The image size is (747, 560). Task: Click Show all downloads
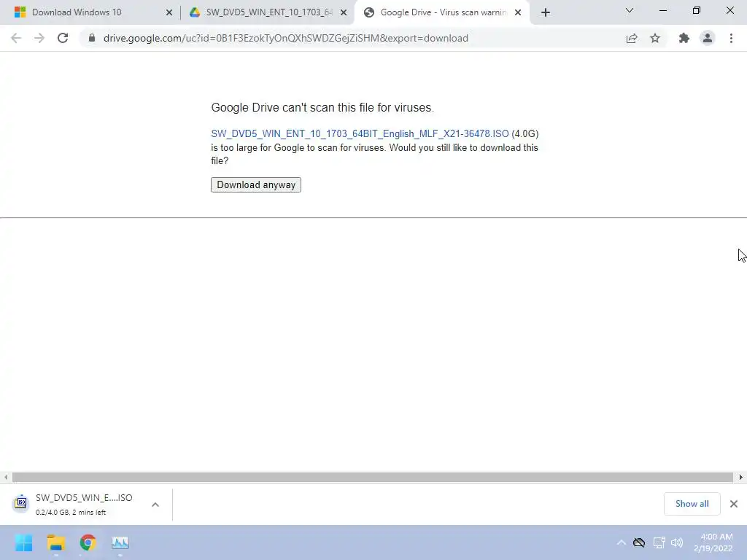coord(692,504)
